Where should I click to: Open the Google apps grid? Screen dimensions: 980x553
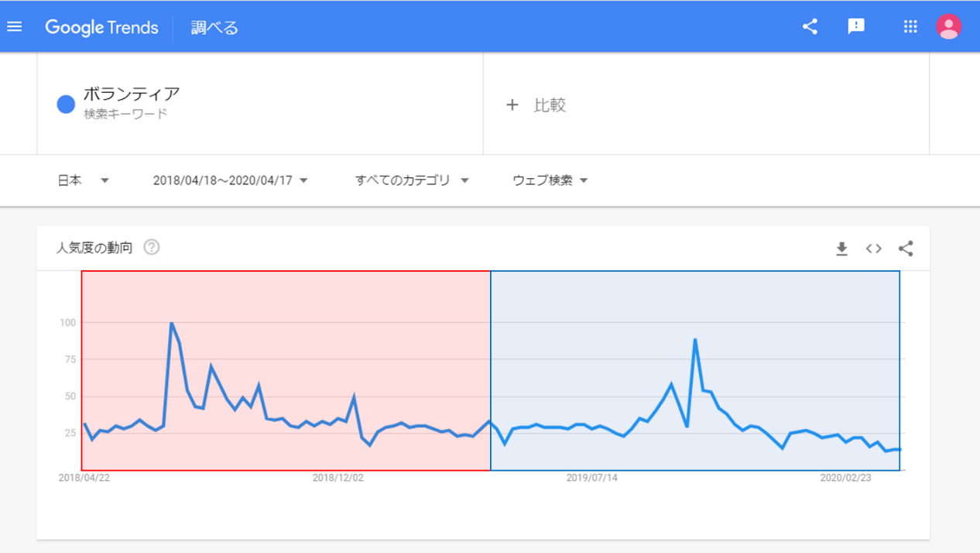tap(910, 27)
